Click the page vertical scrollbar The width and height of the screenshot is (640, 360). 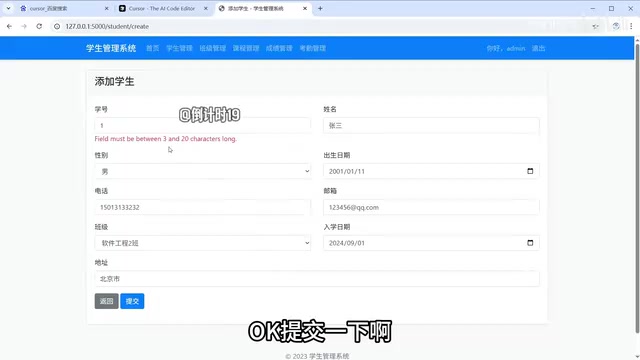point(637,188)
